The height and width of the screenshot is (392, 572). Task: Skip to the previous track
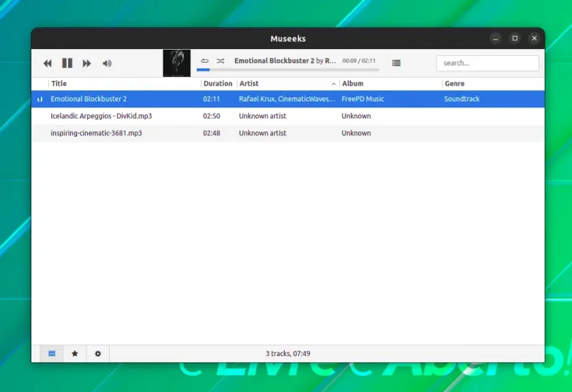(x=48, y=63)
